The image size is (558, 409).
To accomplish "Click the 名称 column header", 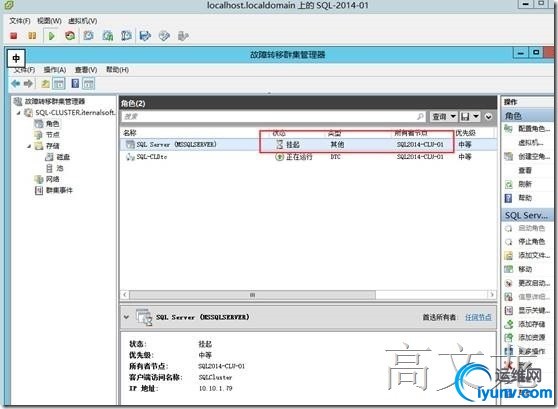I will [130, 133].
